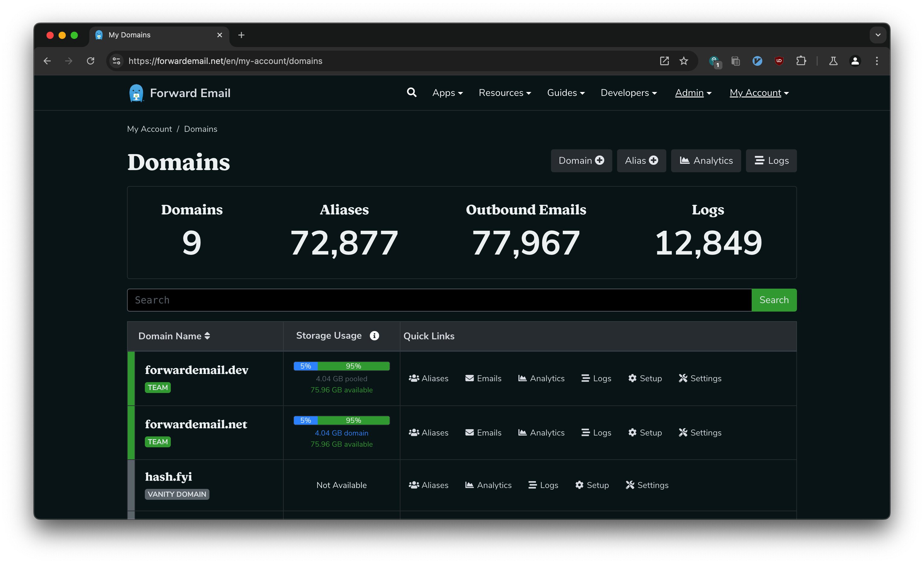Open Aliases for forwardemail.dev

click(428, 378)
